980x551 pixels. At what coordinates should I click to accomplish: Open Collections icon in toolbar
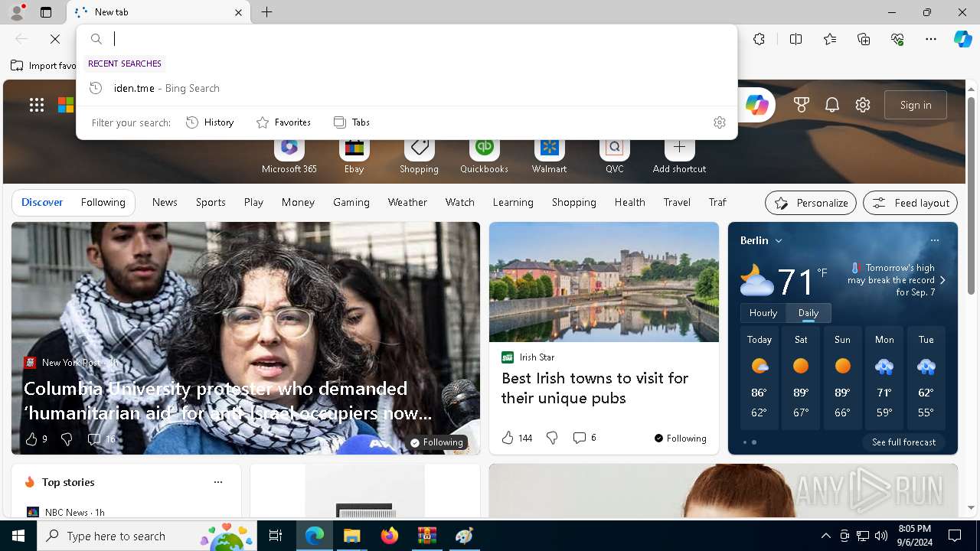click(864, 39)
